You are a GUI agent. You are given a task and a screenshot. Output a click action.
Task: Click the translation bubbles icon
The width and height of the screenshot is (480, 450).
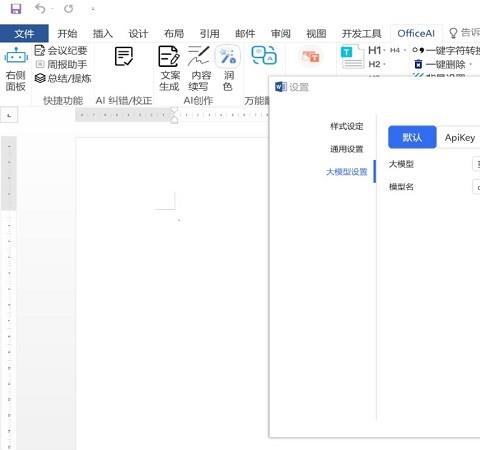(264, 55)
